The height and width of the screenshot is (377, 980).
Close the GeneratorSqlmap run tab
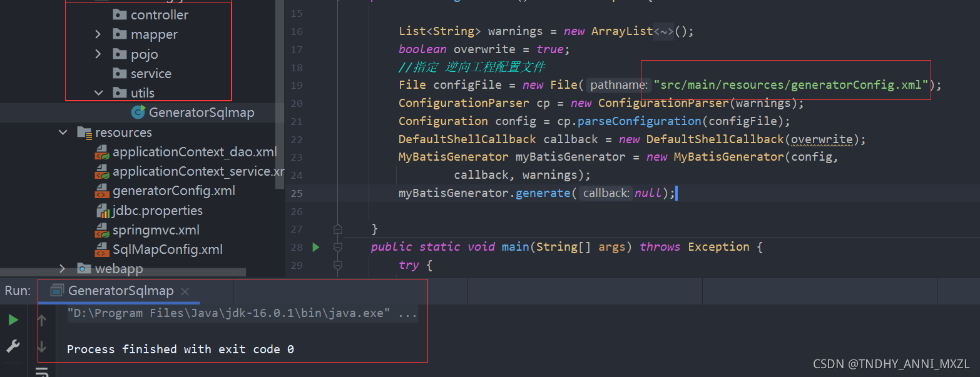pyautogui.click(x=184, y=291)
